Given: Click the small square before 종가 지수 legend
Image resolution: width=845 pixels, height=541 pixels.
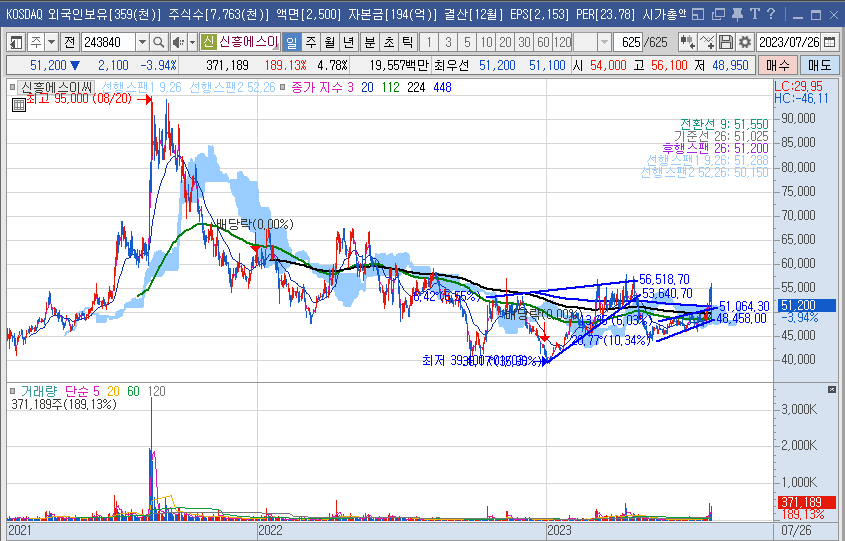Looking at the screenshot, I should pyautogui.click(x=283, y=87).
